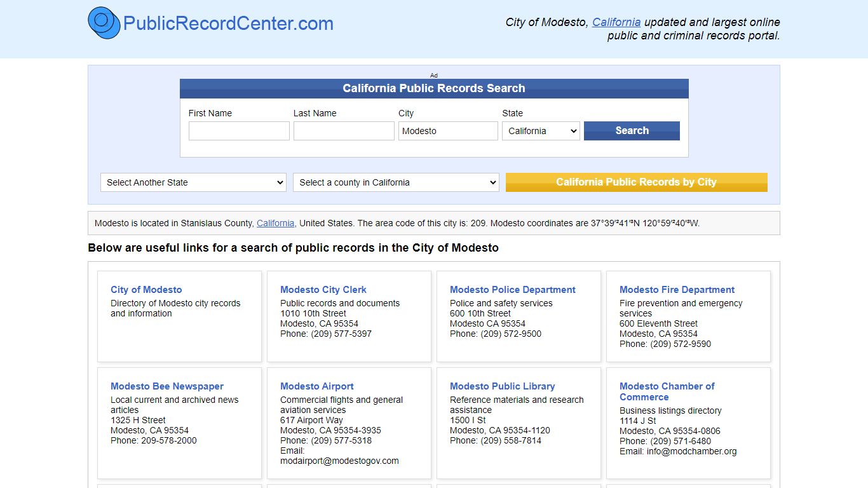
Task: Follow the California link in header tagline
Action: (x=616, y=22)
